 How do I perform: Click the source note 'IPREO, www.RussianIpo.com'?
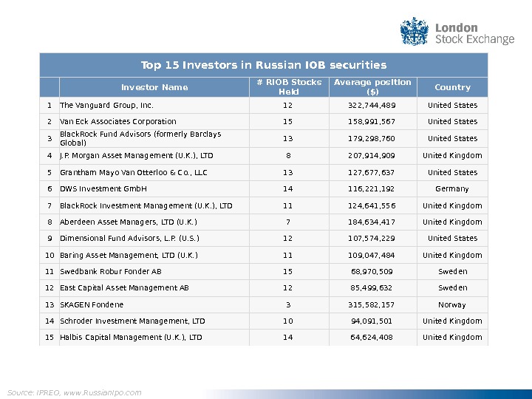(x=88, y=392)
